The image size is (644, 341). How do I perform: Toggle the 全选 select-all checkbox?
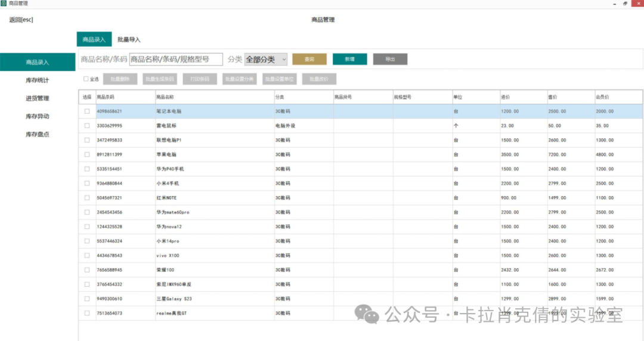[x=86, y=79]
